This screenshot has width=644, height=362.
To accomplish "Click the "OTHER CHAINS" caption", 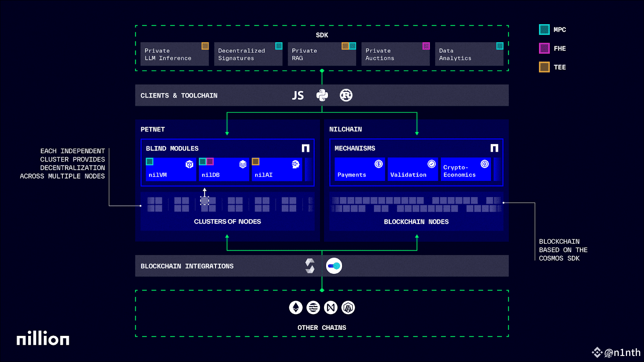I will coord(322,328).
